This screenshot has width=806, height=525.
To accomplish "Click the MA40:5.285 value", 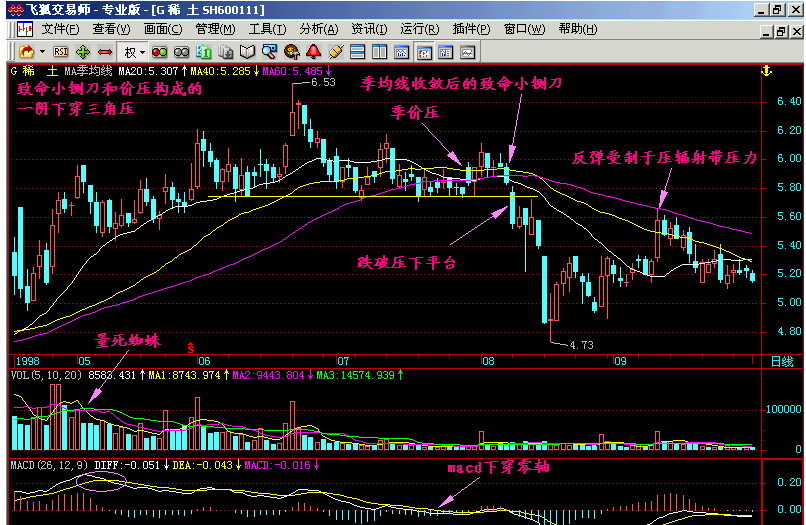I will point(220,71).
